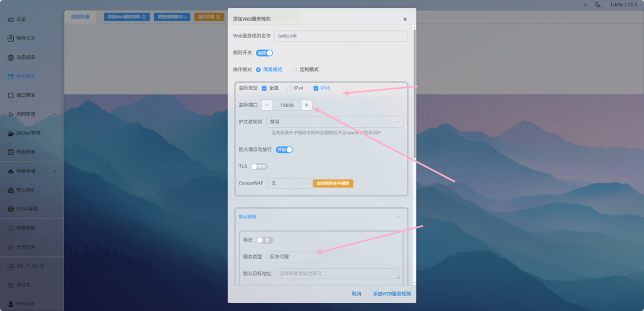Select the 定制模式 radio option
Image resolution: width=644 pixels, height=311 pixels.
point(295,69)
